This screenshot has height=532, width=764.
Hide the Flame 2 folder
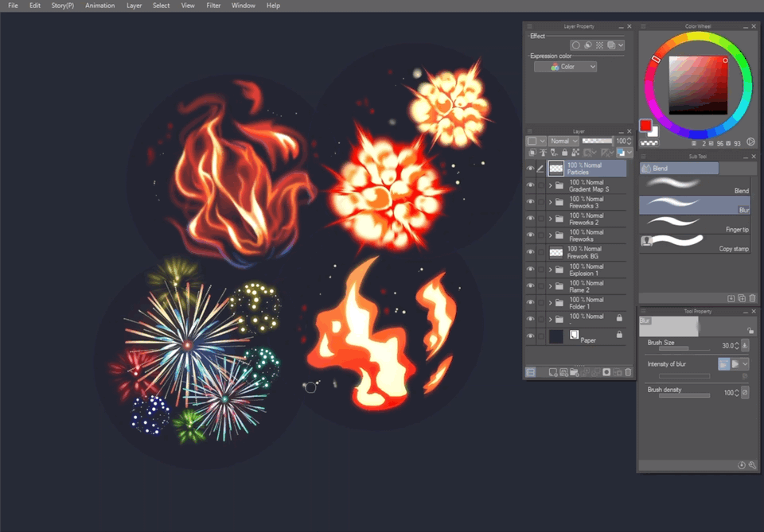click(x=531, y=286)
